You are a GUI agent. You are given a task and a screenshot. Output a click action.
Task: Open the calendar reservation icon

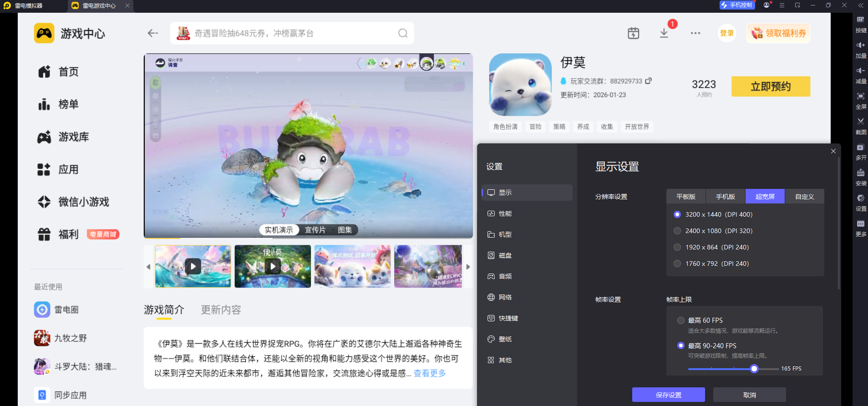(x=634, y=33)
